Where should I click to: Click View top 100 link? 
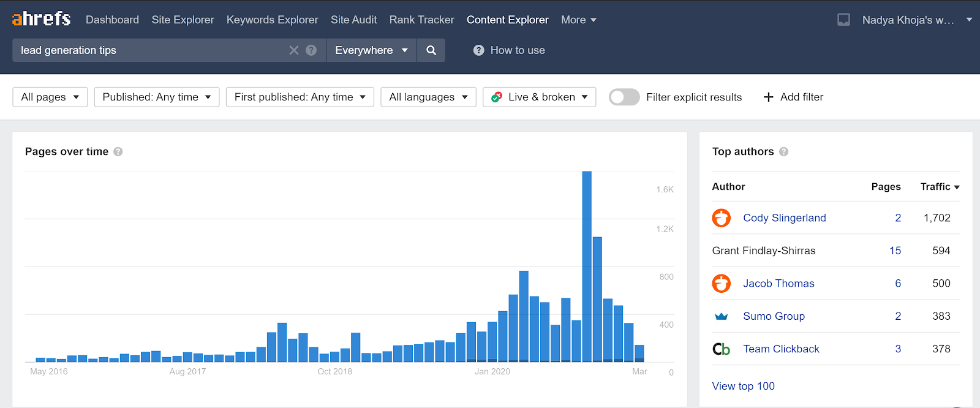pos(743,386)
